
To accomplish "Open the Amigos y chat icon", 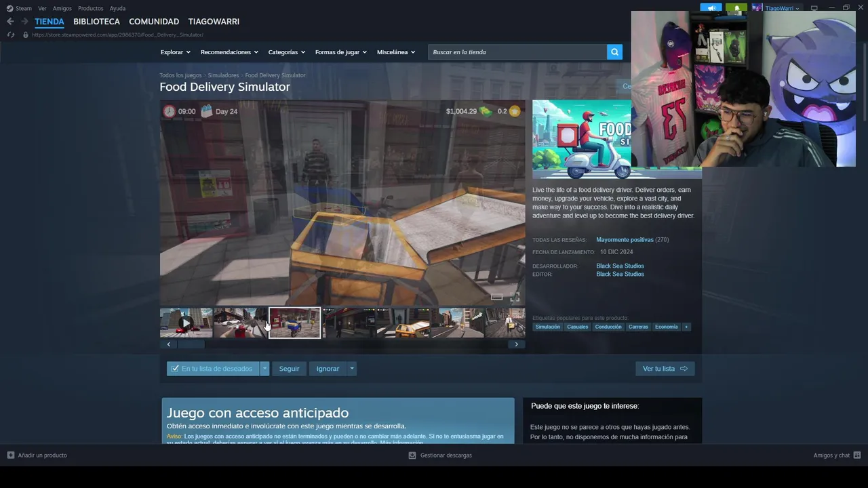I will 857,455.
